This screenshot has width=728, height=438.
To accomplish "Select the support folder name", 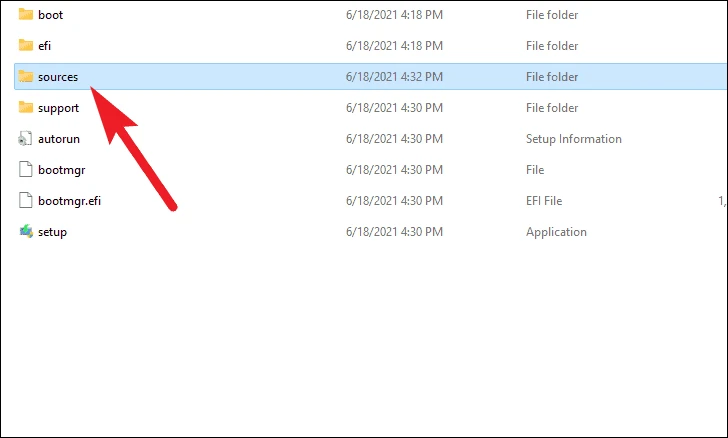I will pos(58,108).
